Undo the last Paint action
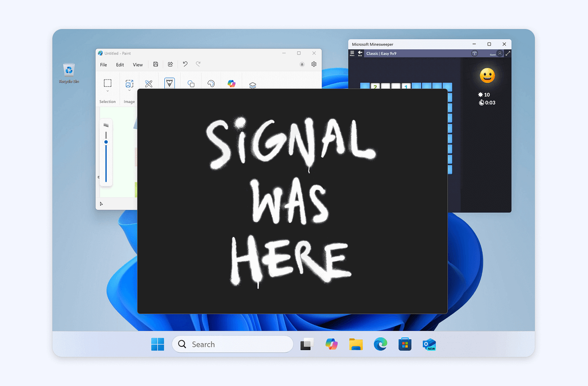This screenshot has width=588, height=386. click(185, 64)
